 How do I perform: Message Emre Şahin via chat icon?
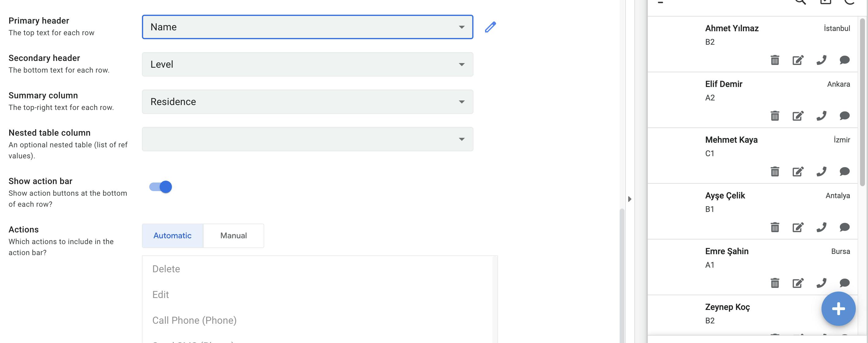[x=844, y=283]
